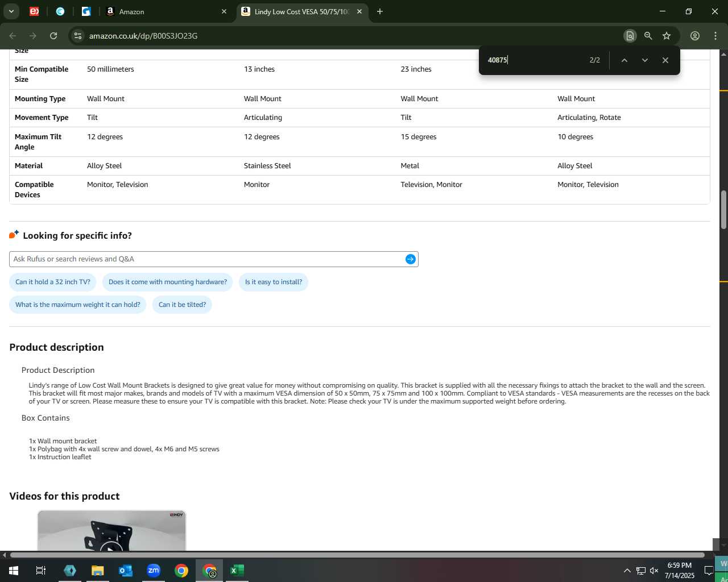
Task: Click the amazon.co.uk address bar URL
Action: point(143,36)
